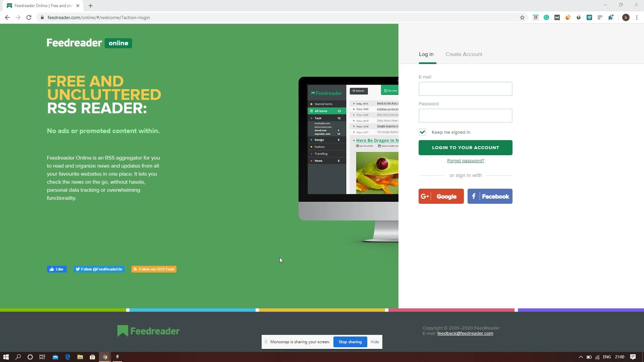Switch to the Log in tab
The width and height of the screenshot is (644, 362).
[x=426, y=54]
